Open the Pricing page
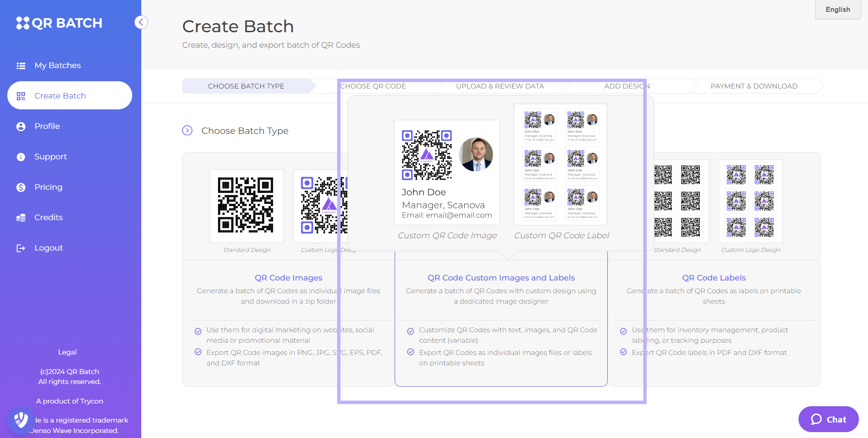 [49, 187]
